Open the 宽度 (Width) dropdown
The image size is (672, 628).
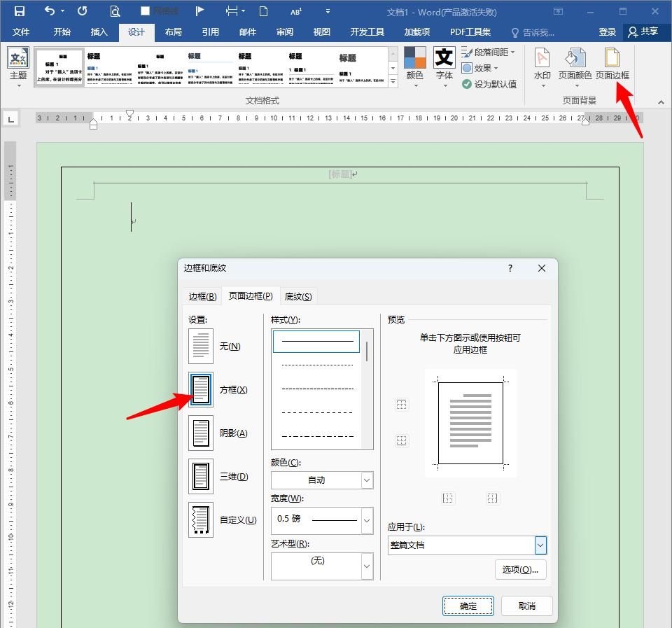(366, 520)
